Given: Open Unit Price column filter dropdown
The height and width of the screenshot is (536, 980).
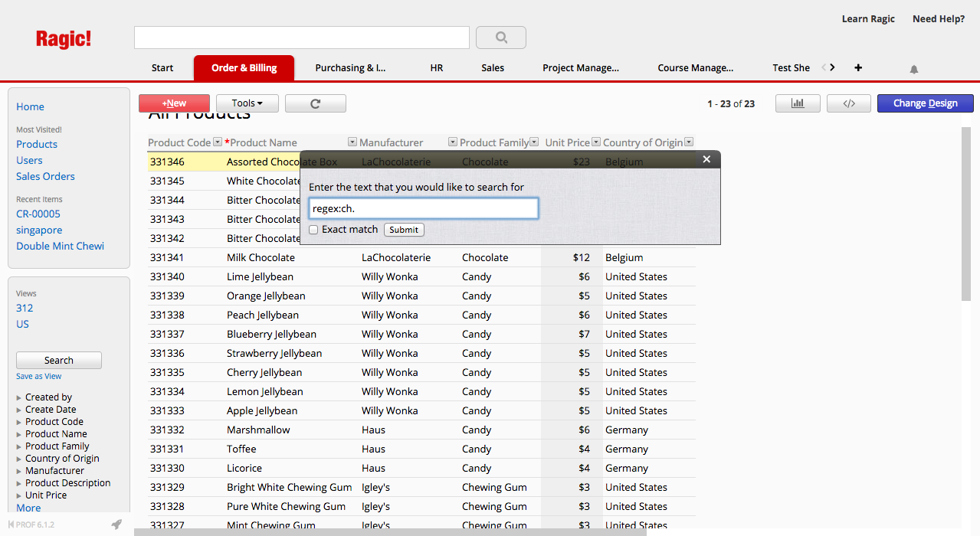Looking at the screenshot, I should coord(596,142).
